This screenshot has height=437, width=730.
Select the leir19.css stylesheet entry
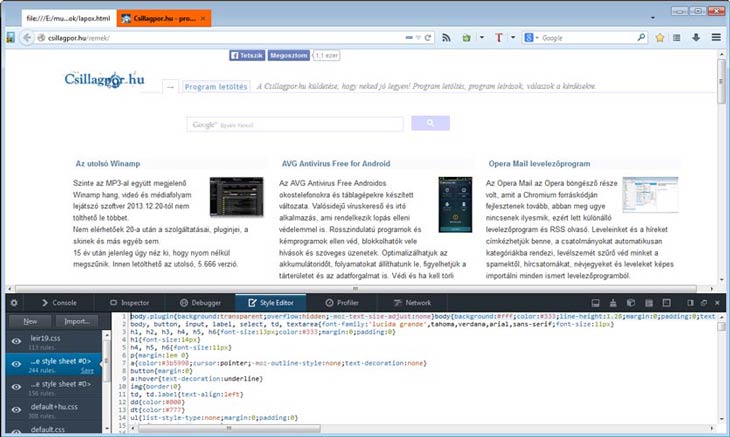click(54, 342)
